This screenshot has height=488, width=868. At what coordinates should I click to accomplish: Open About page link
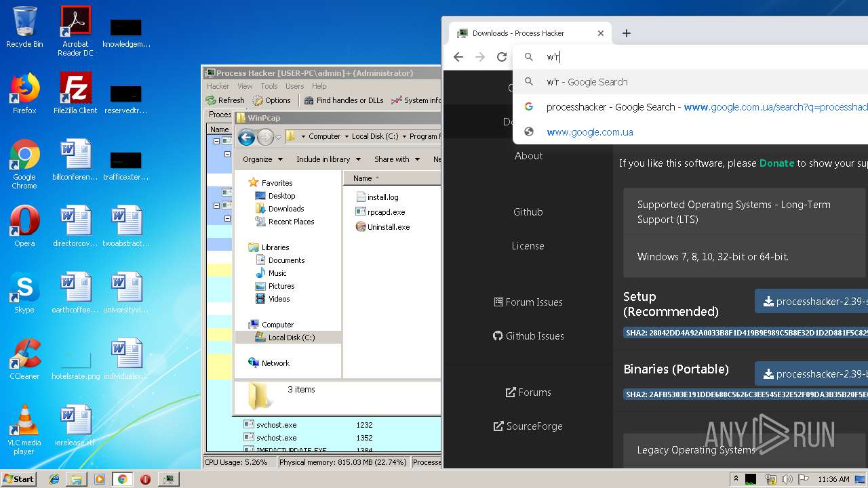[528, 156]
